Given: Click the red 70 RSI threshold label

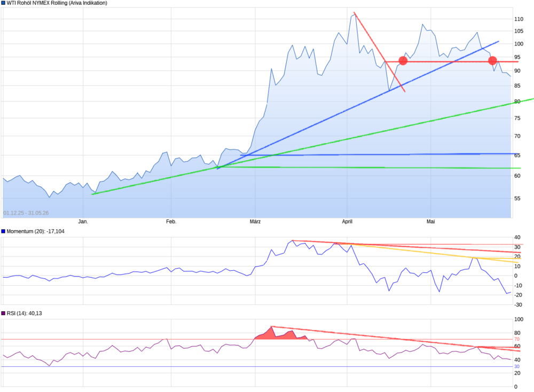Looking at the screenshot, I should [x=517, y=339].
